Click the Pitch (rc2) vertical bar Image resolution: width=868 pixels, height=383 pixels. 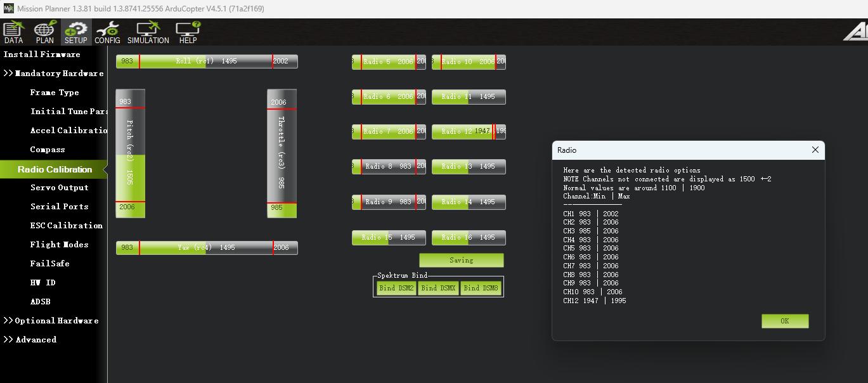(x=130, y=153)
